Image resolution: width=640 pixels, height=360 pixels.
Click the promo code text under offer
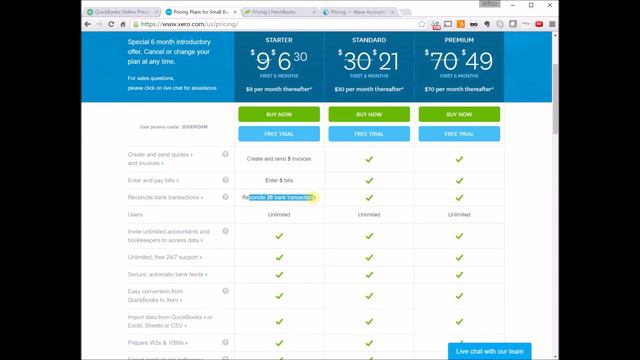174,127
